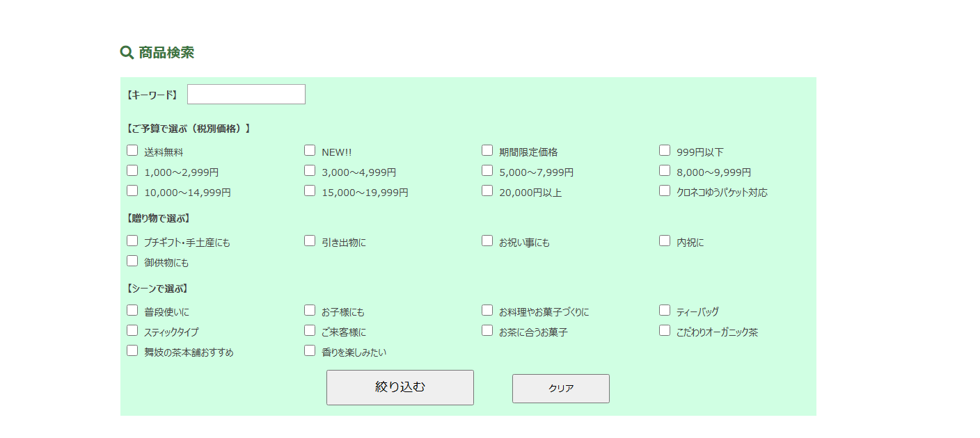Screen dimensions: 980x438
Task: Enable クロネコゆうパケット対応 checkbox
Action: click(665, 190)
